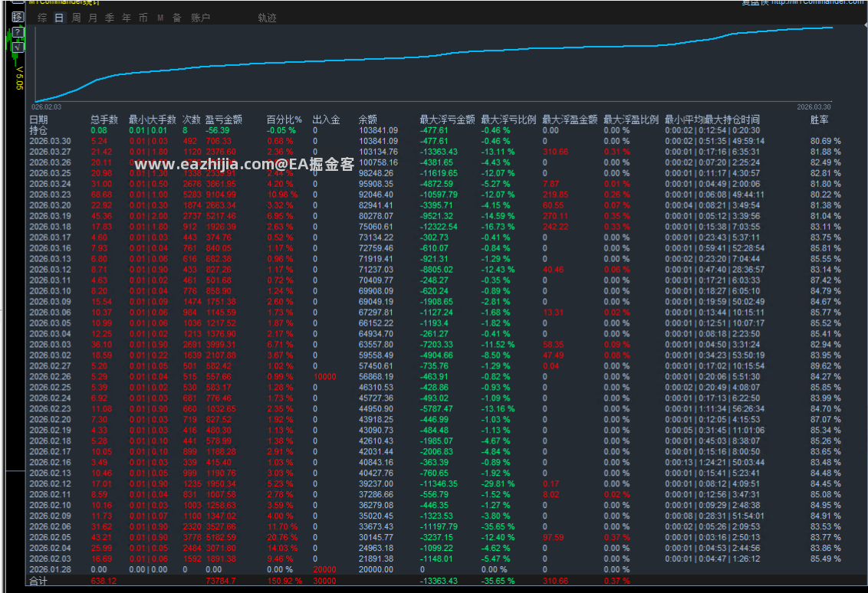Click the 胜率 column header
The height and width of the screenshot is (593, 868).
pos(819,120)
